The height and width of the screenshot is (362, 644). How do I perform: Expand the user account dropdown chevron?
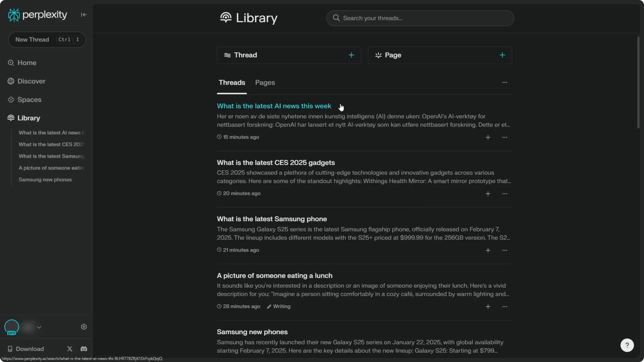click(39, 327)
